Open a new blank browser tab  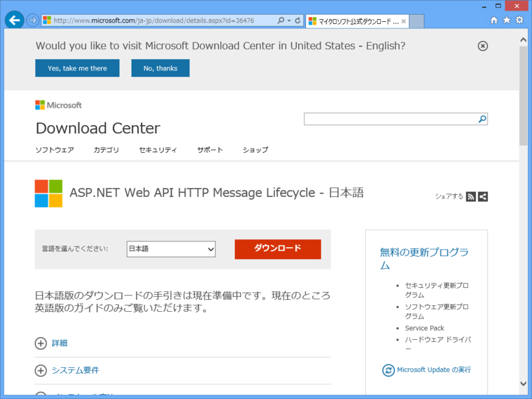(417, 21)
